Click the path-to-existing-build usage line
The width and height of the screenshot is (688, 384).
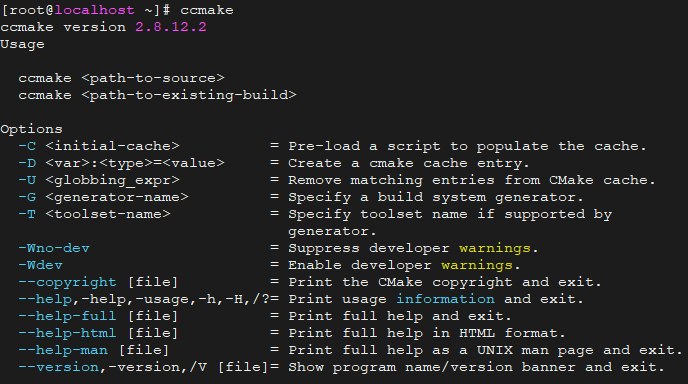[x=157, y=95]
